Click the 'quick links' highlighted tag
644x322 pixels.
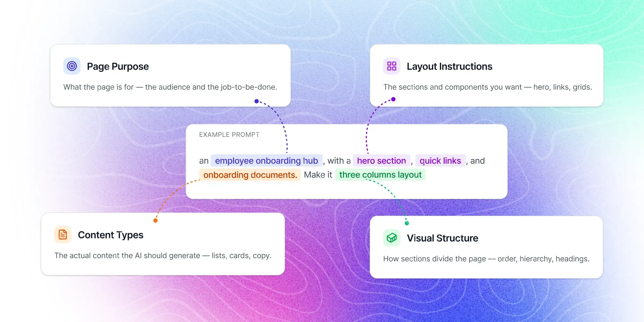click(440, 160)
